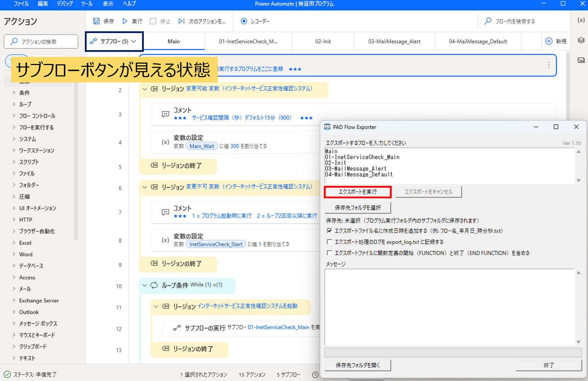Viewport: 588px width, 381px height.
Task: Click the clock icon in status bar
Action: 315,375
